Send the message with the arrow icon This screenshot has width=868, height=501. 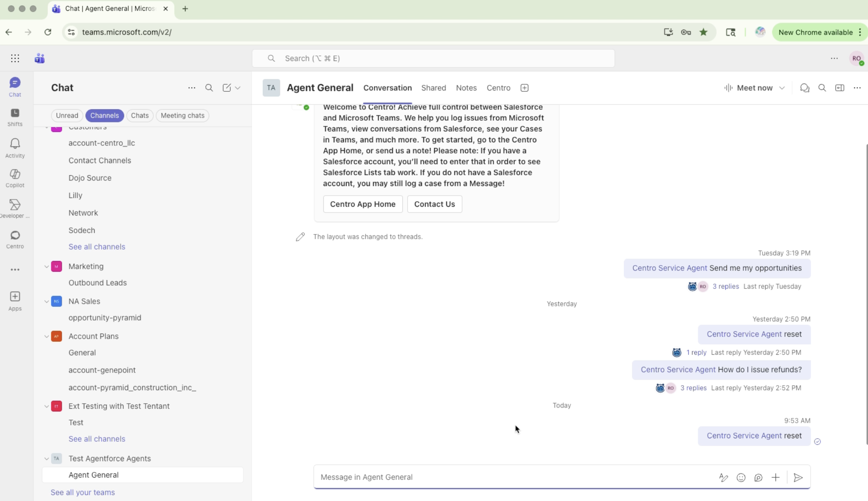pos(798,477)
